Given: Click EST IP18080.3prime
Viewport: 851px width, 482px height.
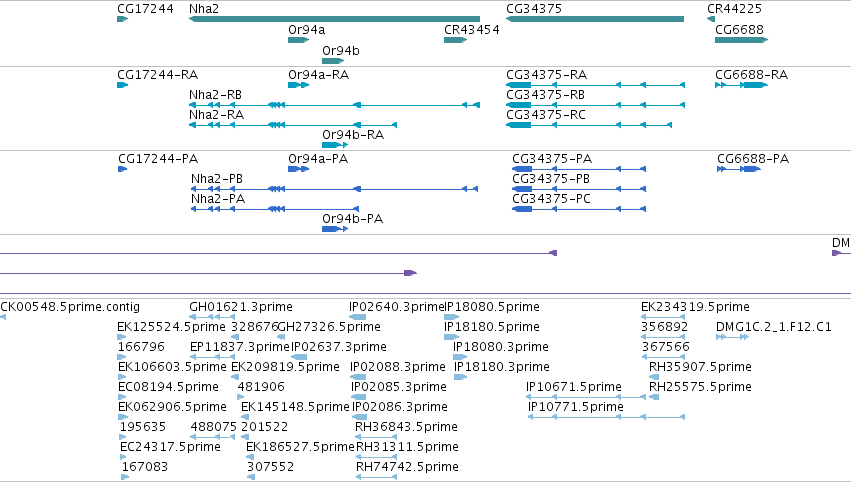Looking at the screenshot, I should point(501,347).
